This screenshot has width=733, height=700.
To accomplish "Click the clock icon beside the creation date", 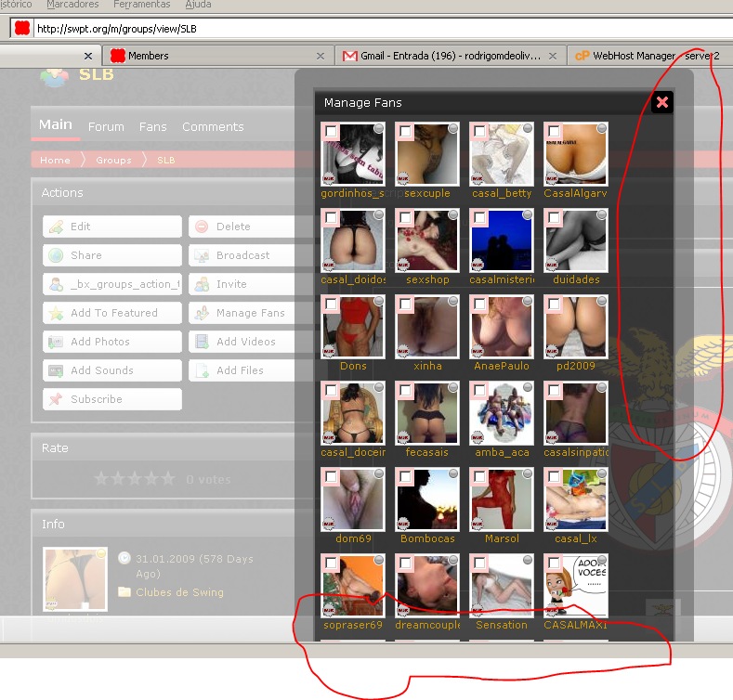I will click(x=124, y=558).
